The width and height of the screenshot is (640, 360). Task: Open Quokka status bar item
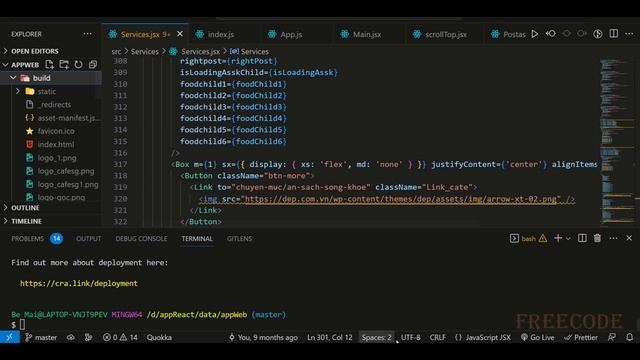[159, 337]
